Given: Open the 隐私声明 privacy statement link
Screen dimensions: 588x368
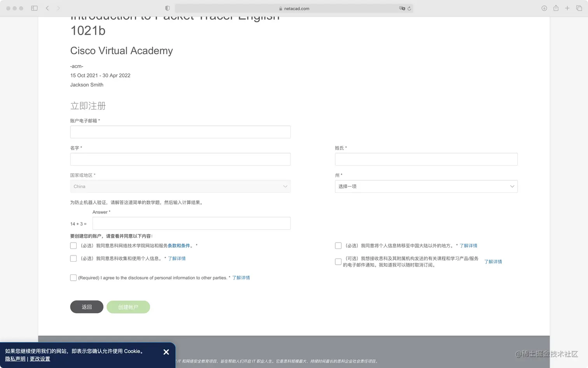Looking at the screenshot, I should pos(15,359).
